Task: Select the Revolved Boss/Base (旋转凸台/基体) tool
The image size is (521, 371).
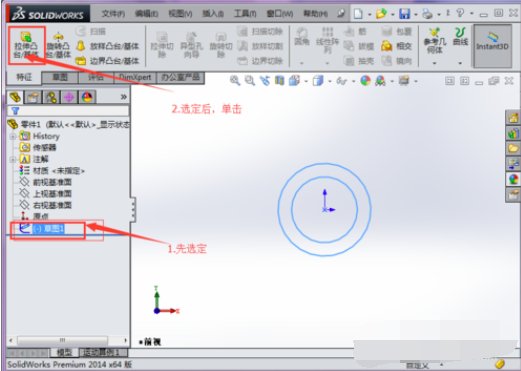Action: click(58, 45)
